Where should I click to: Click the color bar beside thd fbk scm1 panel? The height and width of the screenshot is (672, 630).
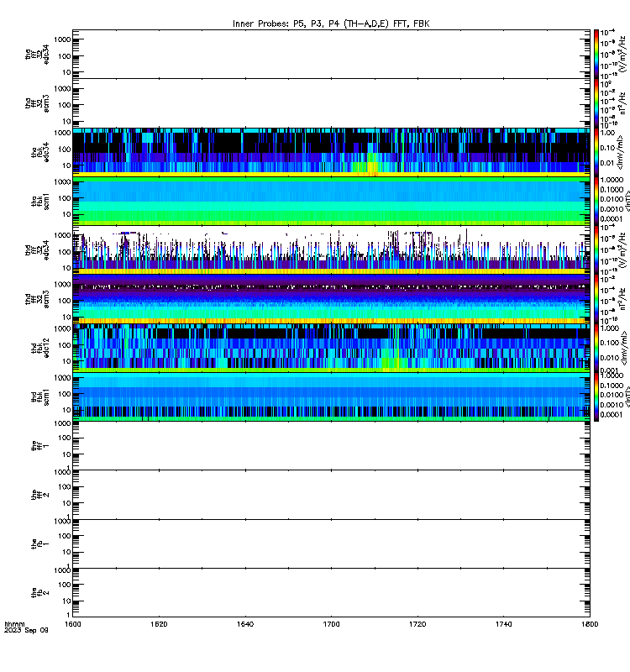tap(596, 396)
